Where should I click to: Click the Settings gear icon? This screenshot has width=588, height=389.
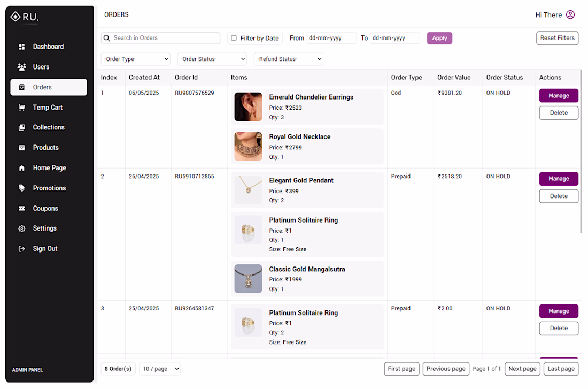pyautogui.click(x=22, y=228)
